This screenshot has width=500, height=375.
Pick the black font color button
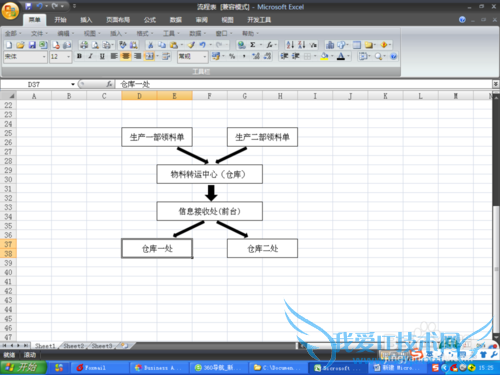click(341, 56)
